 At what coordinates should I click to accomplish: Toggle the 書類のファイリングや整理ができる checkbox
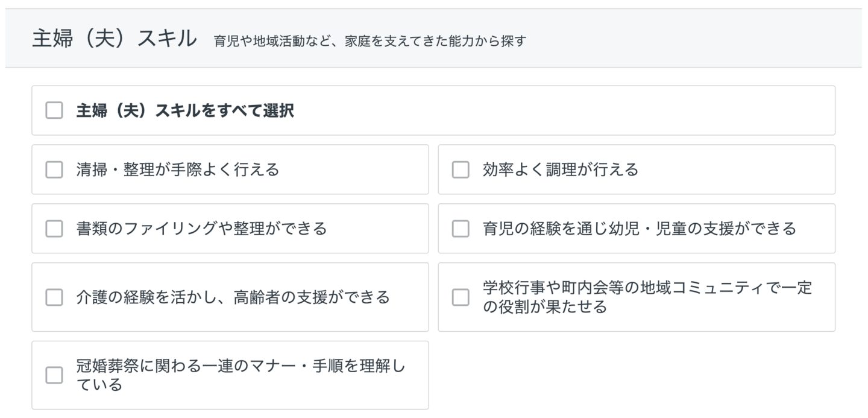pyautogui.click(x=54, y=229)
